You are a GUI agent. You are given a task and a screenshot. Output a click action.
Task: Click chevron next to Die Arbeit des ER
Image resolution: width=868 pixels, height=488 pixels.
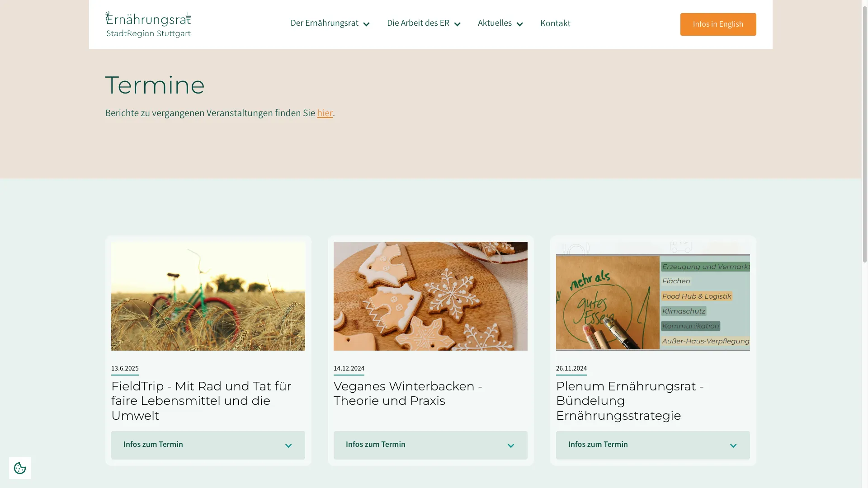coord(457,24)
